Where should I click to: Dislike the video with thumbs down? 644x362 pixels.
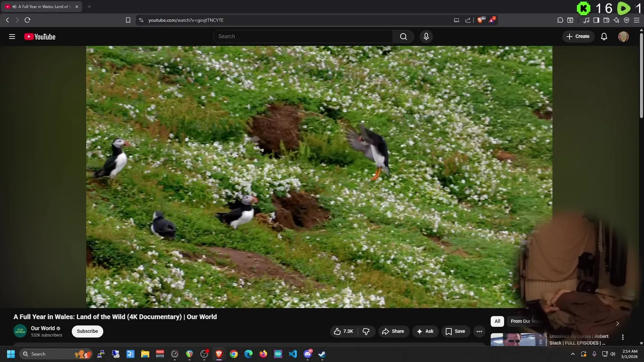click(366, 331)
